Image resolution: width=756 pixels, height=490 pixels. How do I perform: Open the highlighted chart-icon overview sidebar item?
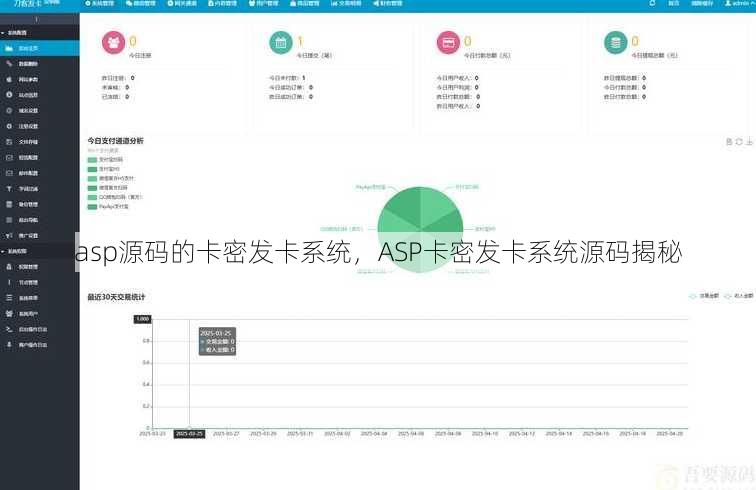[x=40, y=48]
